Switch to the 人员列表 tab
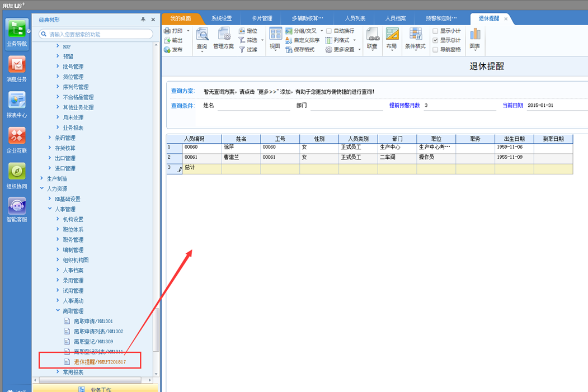Screen dimensions: 588x392 (355, 18)
